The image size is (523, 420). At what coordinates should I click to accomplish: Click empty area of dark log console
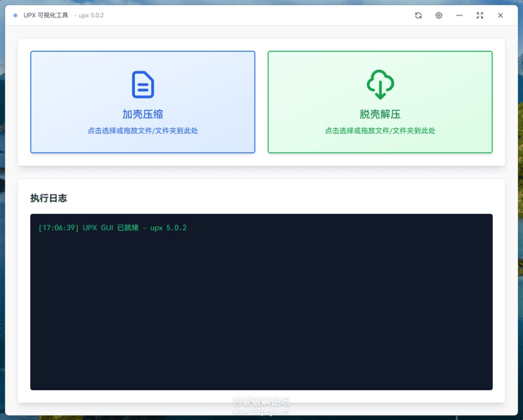point(261,314)
